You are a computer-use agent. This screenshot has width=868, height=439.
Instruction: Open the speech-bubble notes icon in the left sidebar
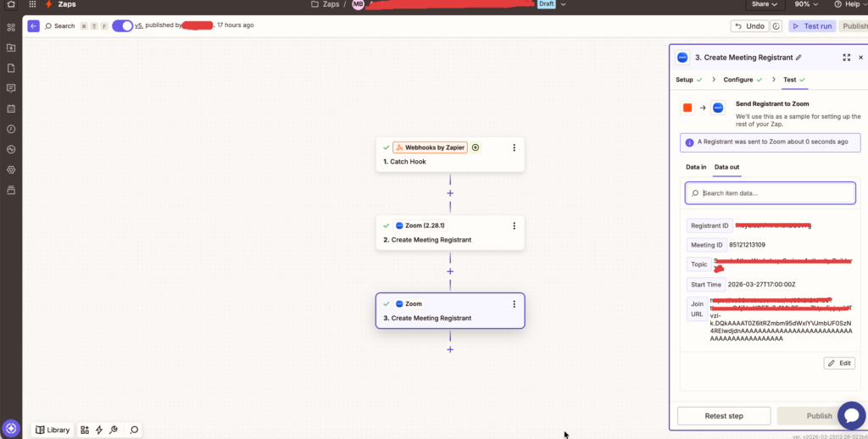10,89
